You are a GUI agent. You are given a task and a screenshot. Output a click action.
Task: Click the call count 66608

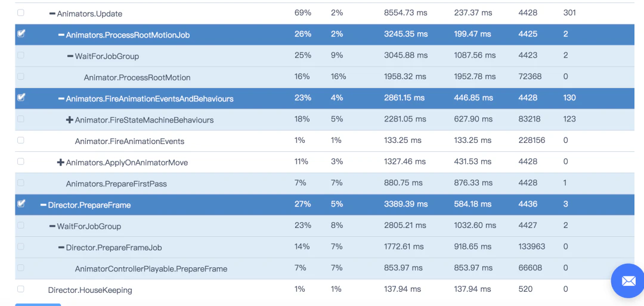pyautogui.click(x=530, y=268)
